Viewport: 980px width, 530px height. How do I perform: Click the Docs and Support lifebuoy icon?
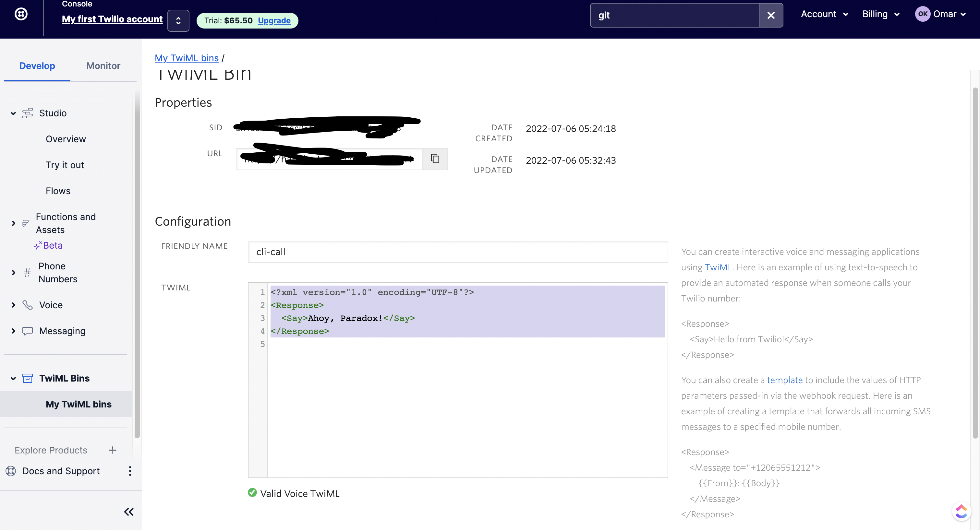11,471
